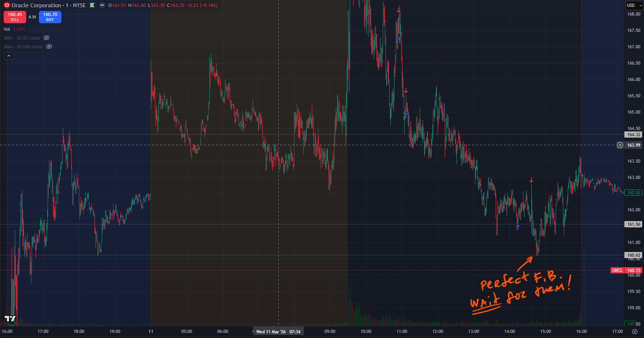Click the gray circle minus icon near OHLC values

click(102, 5)
